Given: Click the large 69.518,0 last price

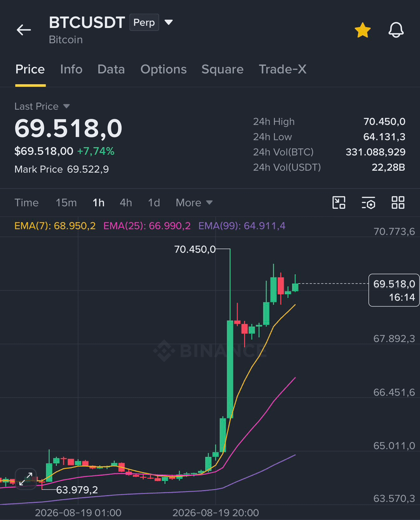Looking at the screenshot, I should [x=68, y=128].
